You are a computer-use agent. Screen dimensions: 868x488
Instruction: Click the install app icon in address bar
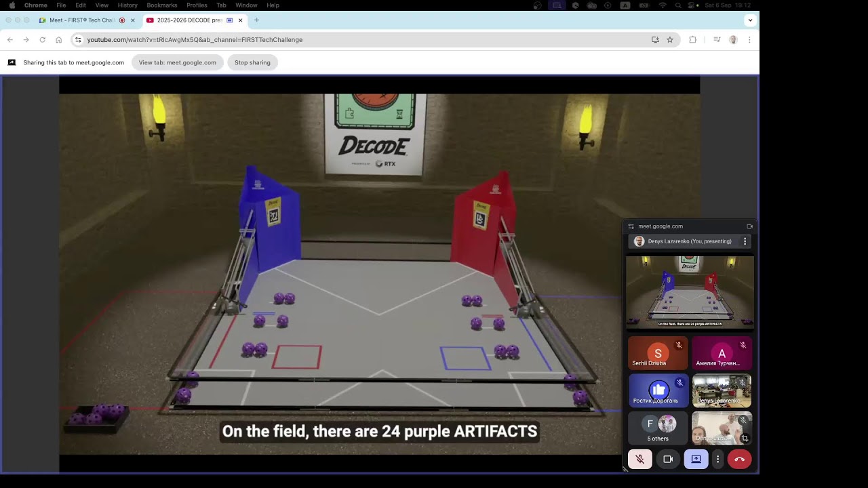click(655, 40)
